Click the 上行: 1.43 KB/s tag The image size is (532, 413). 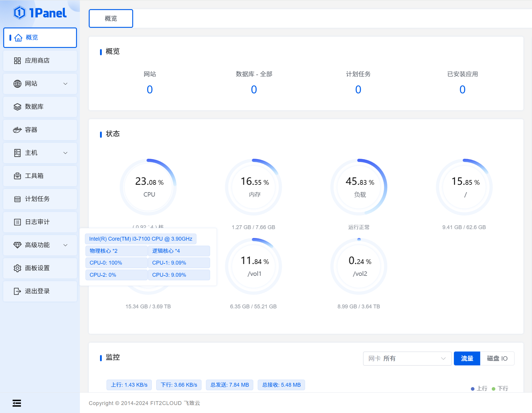[x=129, y=385]
